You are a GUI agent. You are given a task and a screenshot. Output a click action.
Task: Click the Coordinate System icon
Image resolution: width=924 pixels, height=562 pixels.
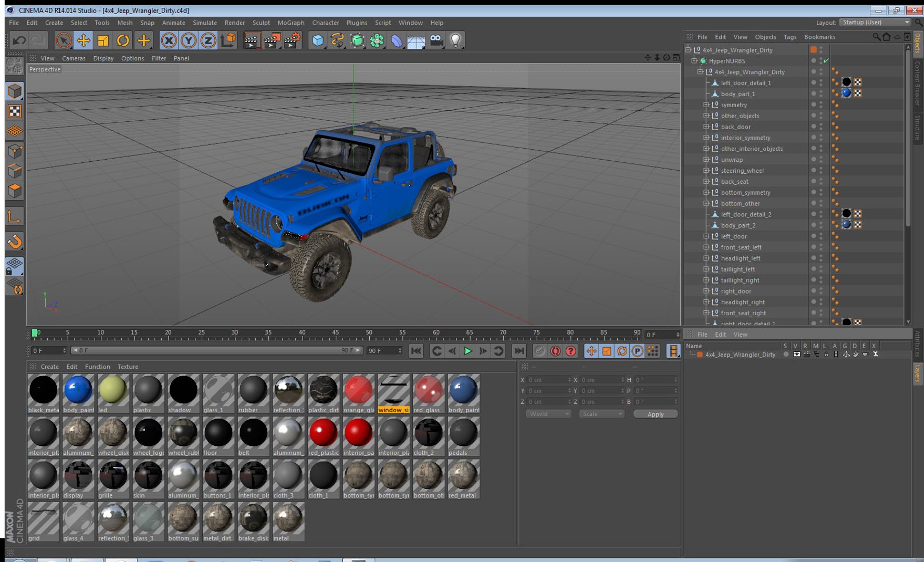pos(228,40)
